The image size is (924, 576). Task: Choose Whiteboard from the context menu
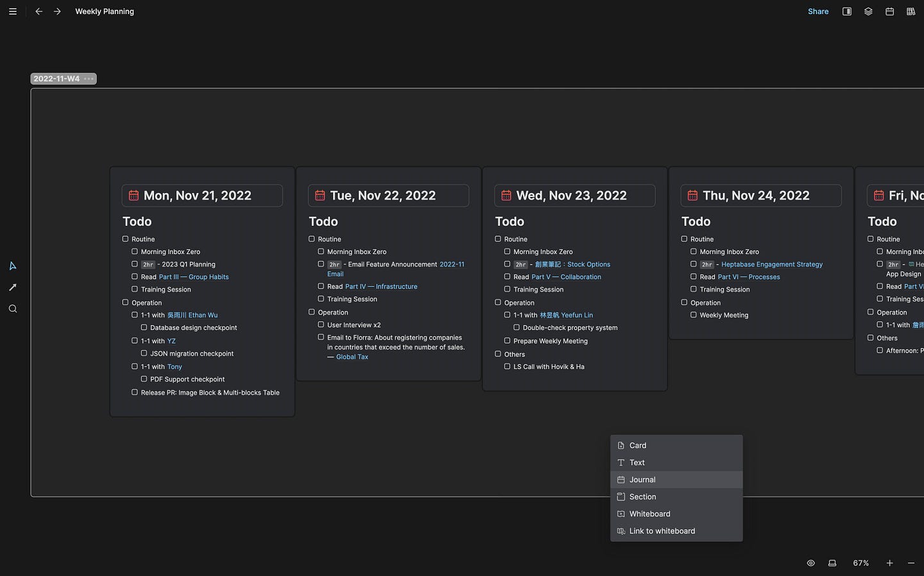point(676,514)
